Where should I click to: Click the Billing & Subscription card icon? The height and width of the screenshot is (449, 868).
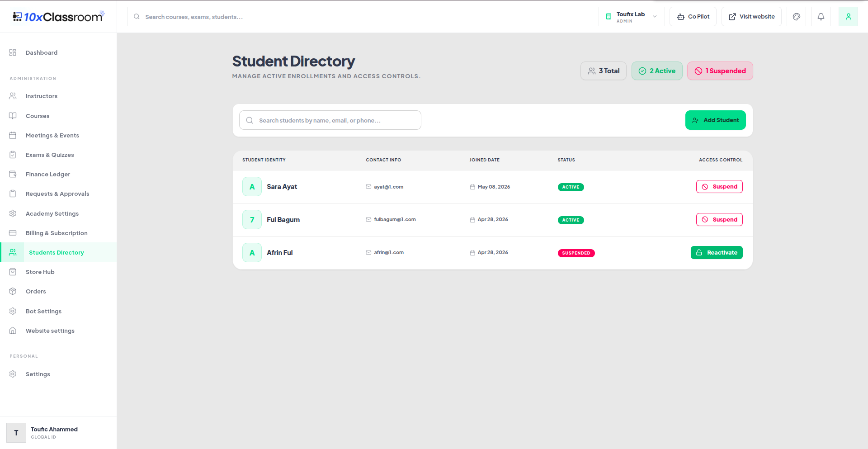13,233
